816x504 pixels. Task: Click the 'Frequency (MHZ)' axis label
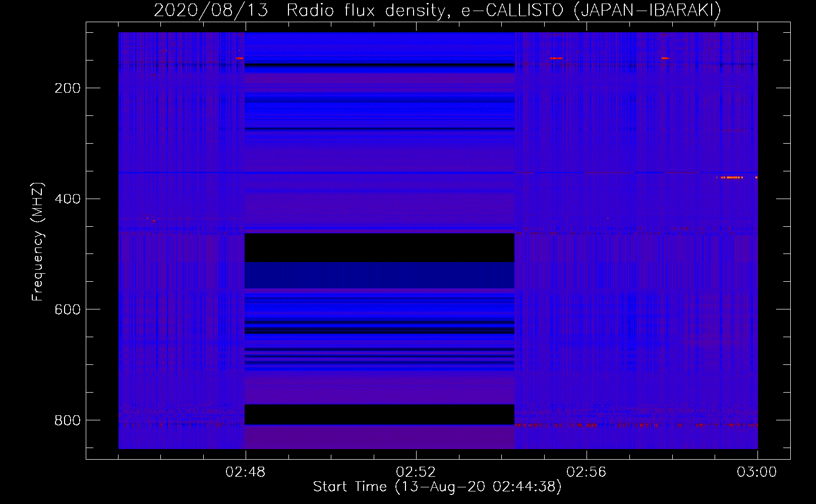[x=38, y=242]
